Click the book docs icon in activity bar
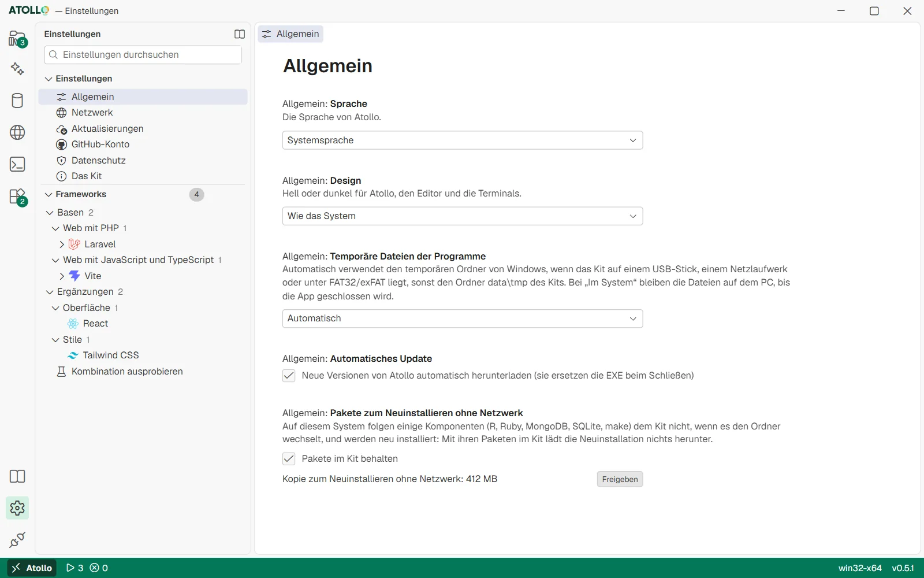The height and width of the screenshot is (578, 924). (x=17, y=476)
